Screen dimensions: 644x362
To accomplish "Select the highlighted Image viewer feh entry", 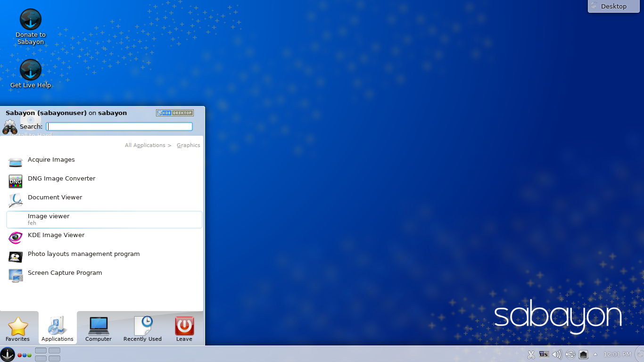I will [104, 220].
